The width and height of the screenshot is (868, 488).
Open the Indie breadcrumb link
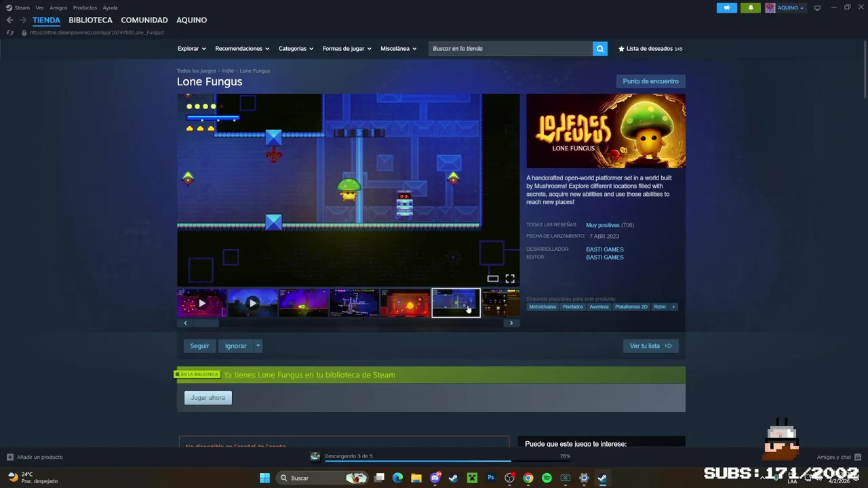click(228, 70)
